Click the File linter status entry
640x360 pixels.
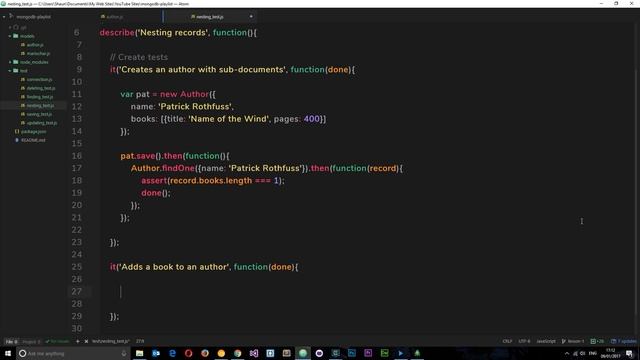tap(11, 341)
